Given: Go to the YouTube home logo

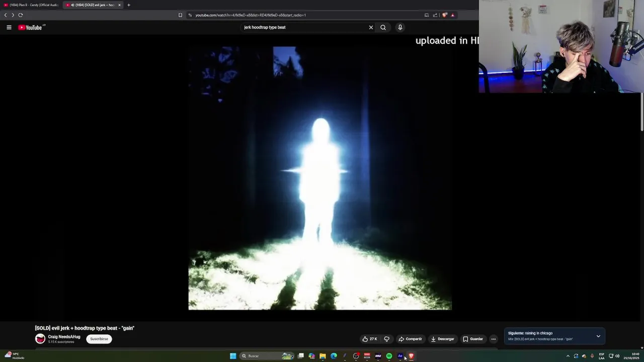Looking at the screenshot, I should pos(30,28).
